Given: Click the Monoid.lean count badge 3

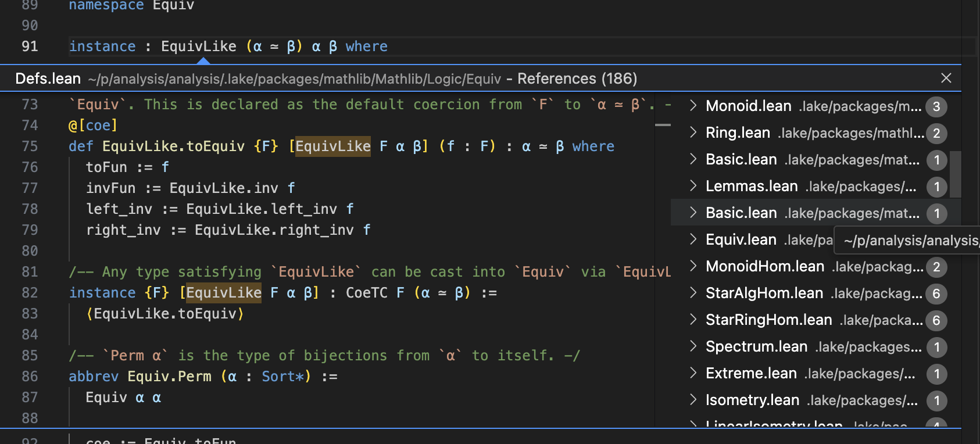Looking at the screenshot, I should 936,106.
